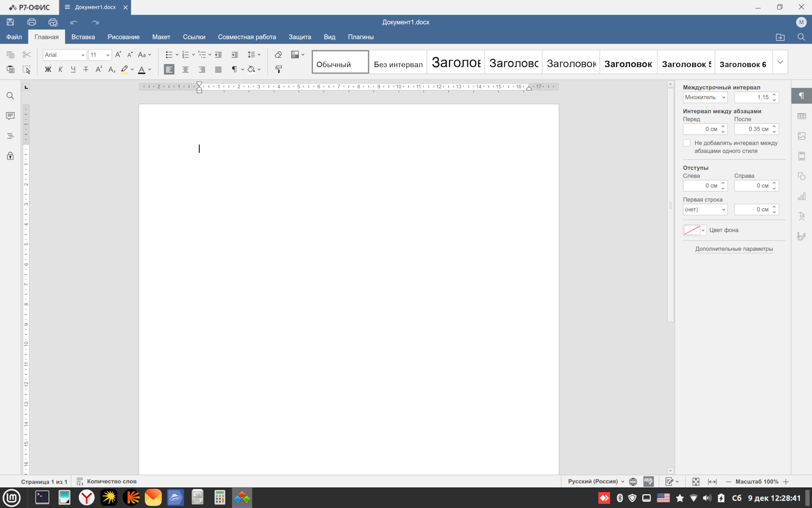Open the Цвет фона color swatch
Image resolution: width=812 pixels, height=508 pixels.
point(692,230)
